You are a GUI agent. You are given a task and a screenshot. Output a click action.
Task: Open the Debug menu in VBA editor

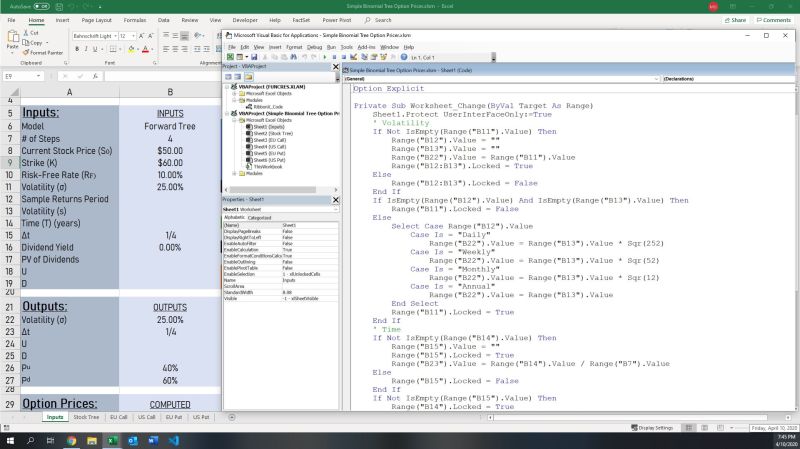pos(314,47)
